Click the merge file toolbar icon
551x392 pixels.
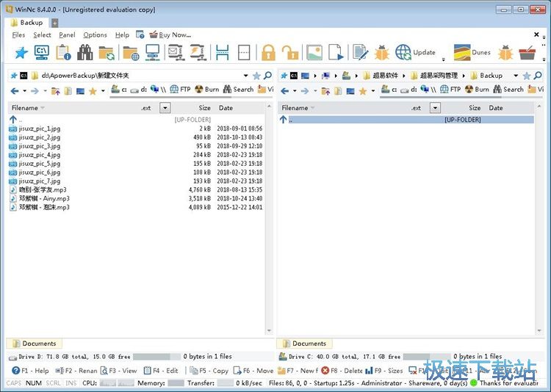tap(244, 52)
